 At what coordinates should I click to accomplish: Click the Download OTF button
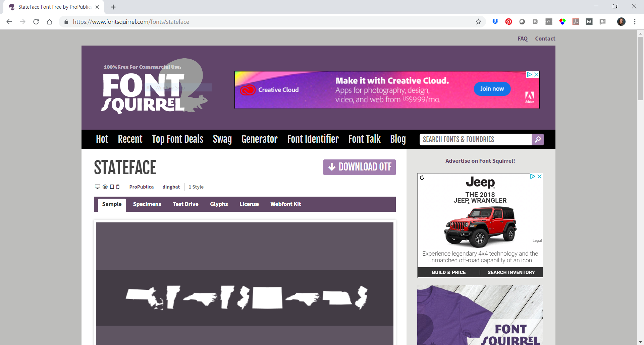(x=360, y=167)
